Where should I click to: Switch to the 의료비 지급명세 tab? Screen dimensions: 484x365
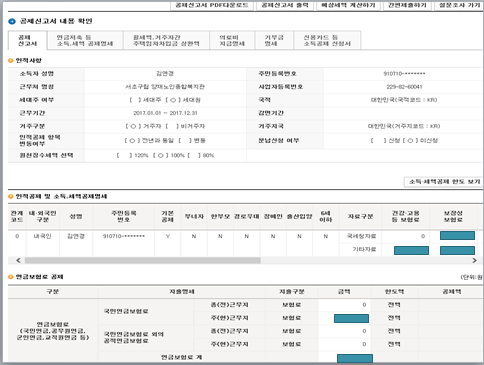tap(232, 40)
